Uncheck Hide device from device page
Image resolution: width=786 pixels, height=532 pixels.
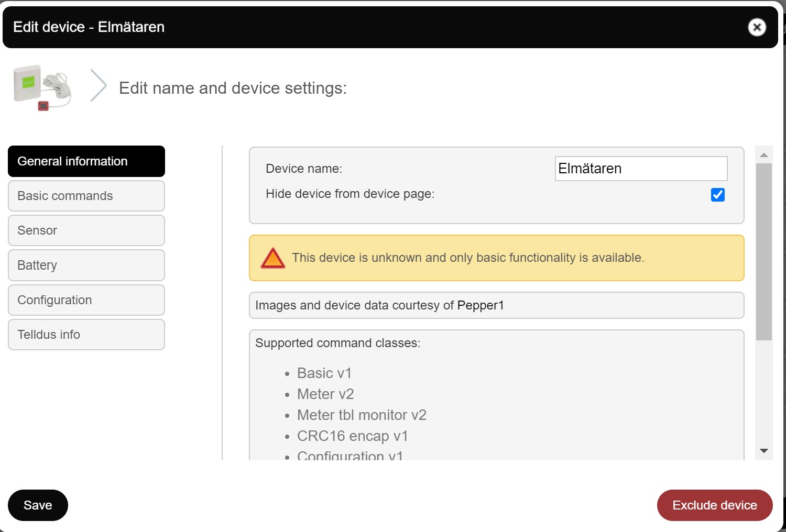[717, 195]
